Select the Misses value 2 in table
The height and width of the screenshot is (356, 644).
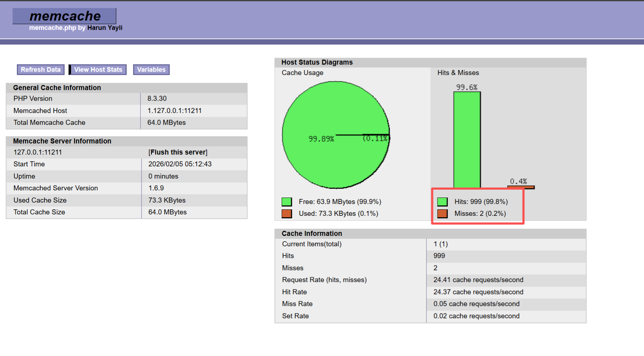pyautogui.click(x=435, y=268)
